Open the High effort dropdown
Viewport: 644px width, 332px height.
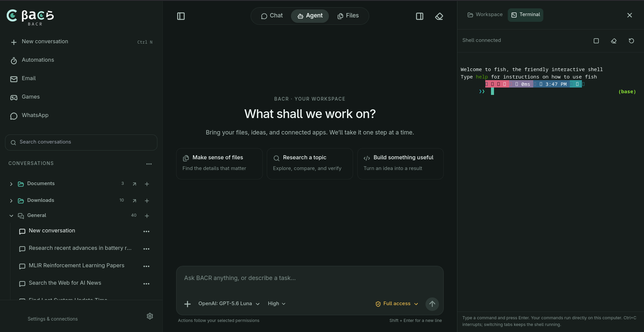pos(277,303)
